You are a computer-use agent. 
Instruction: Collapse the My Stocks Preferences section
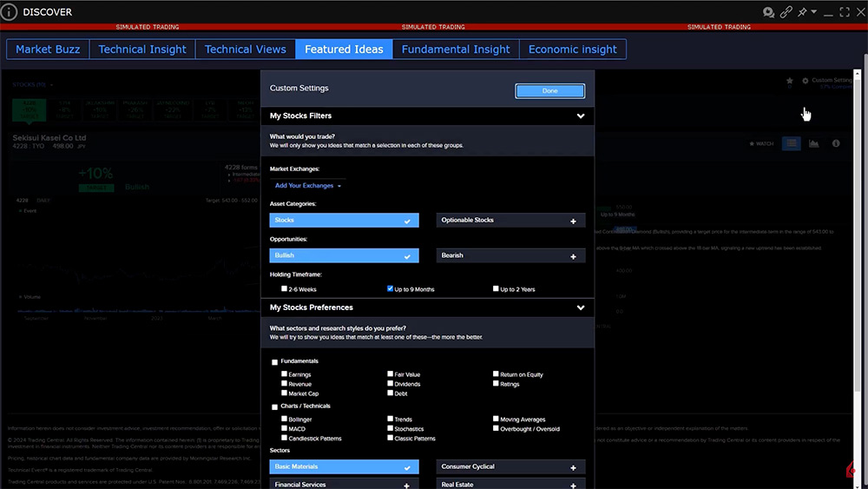tap(580, 307)
